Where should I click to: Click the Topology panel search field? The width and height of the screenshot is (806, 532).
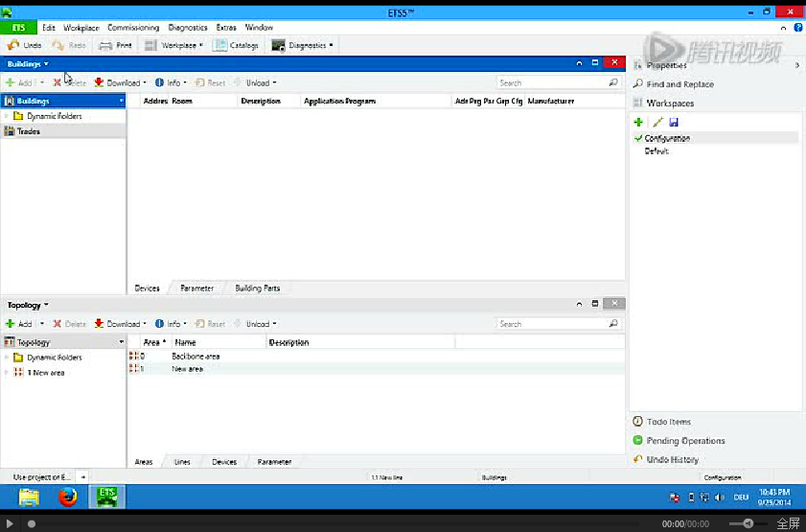pyautogui.click(x=552, y=324)
